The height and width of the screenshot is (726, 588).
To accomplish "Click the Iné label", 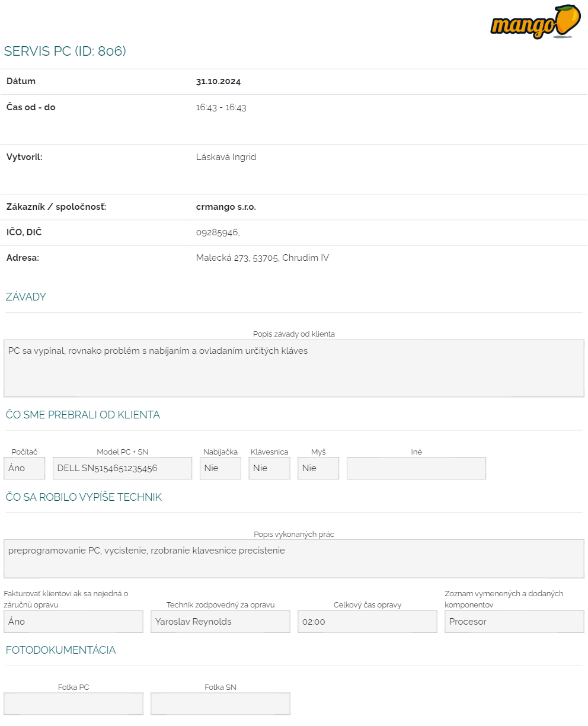I will (416, 452).
